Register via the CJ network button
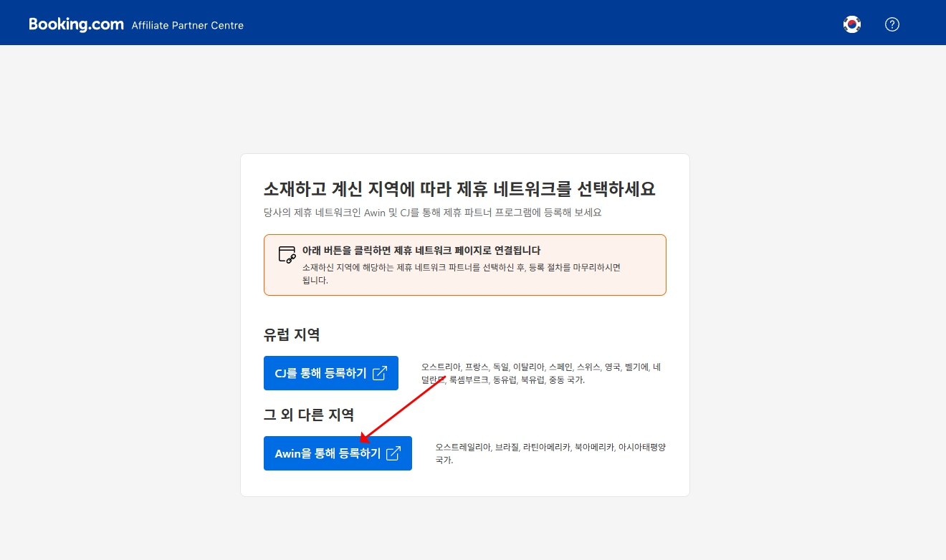The height and width of the screenshot is (560, 946). point(331,373)
